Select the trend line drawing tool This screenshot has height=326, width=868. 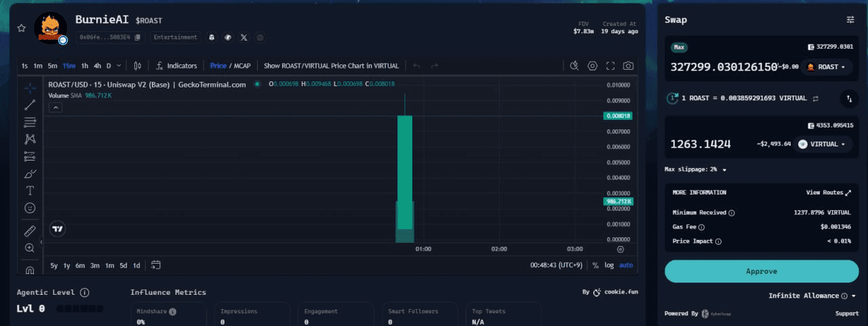(30, 105)
